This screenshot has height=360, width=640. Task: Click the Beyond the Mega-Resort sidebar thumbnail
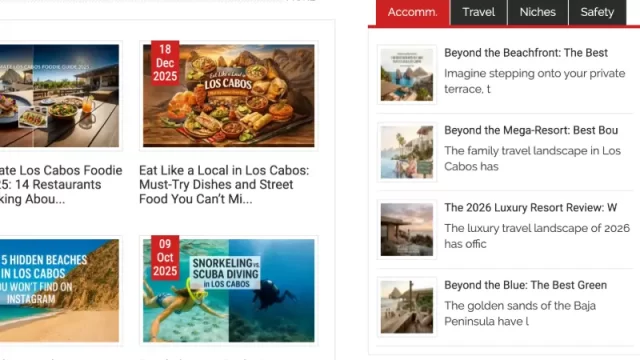coord(407,152)
